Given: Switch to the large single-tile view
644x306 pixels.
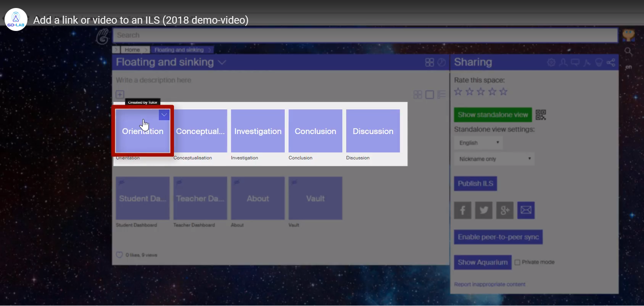Looking at the screenshot, I should click(x=430, y=94).
